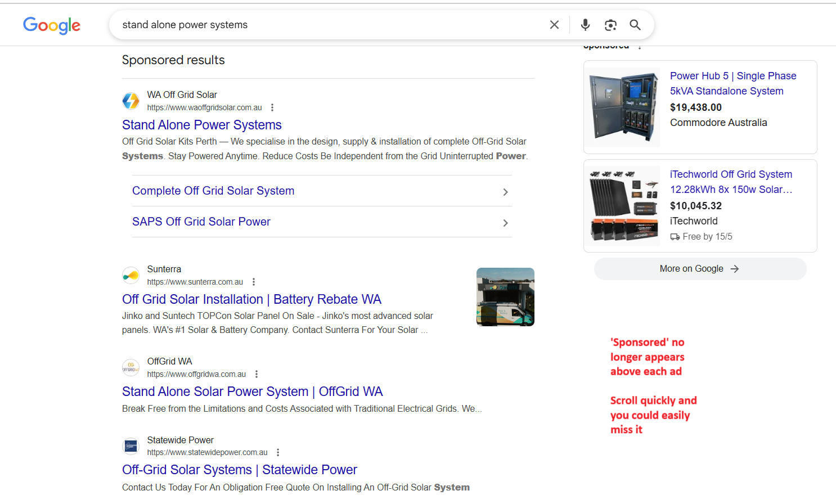Screen dimensions: 836x504
Task: Open the 'Stand Alone Power Systems' ad headline
Action: [x=202, y=125]
